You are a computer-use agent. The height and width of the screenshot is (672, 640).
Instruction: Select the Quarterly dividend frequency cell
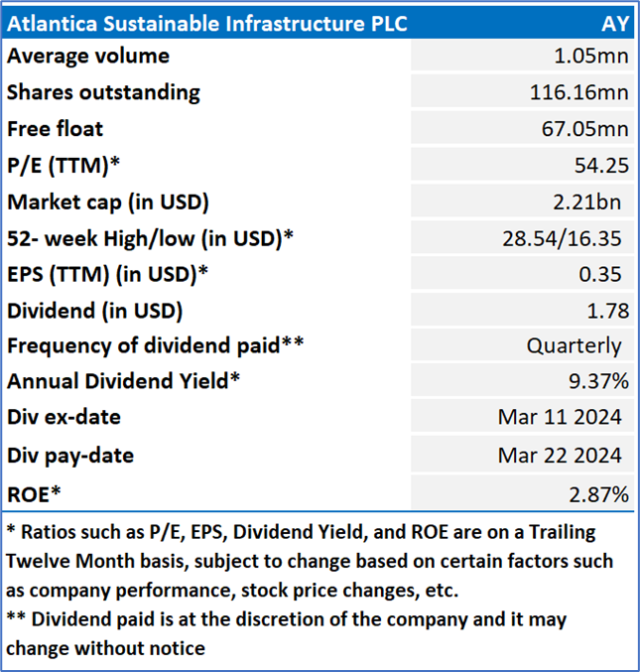pyautogui.click(x=575, y=347)
